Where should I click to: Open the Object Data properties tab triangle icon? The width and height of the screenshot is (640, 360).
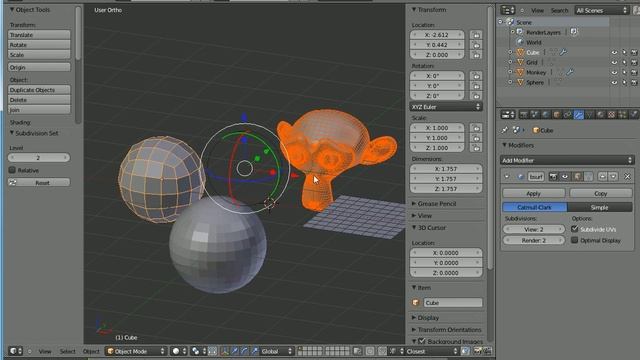point(589,115)
